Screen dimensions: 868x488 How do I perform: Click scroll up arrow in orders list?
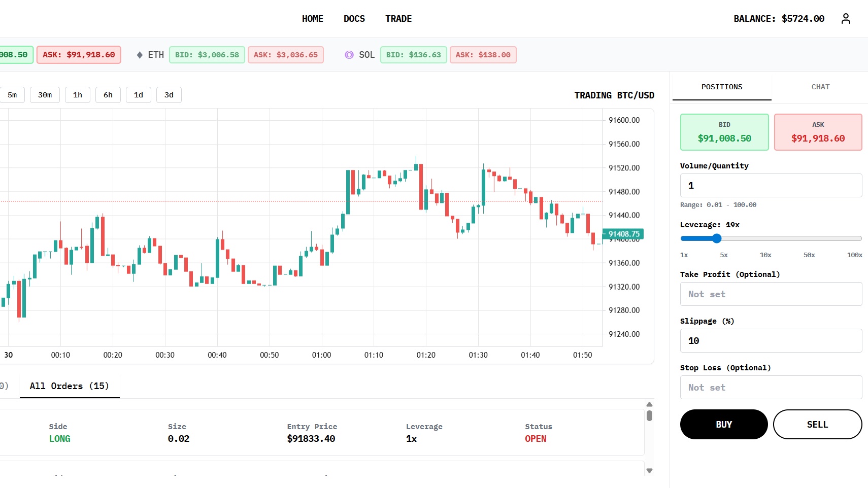[x=649, y=404]
